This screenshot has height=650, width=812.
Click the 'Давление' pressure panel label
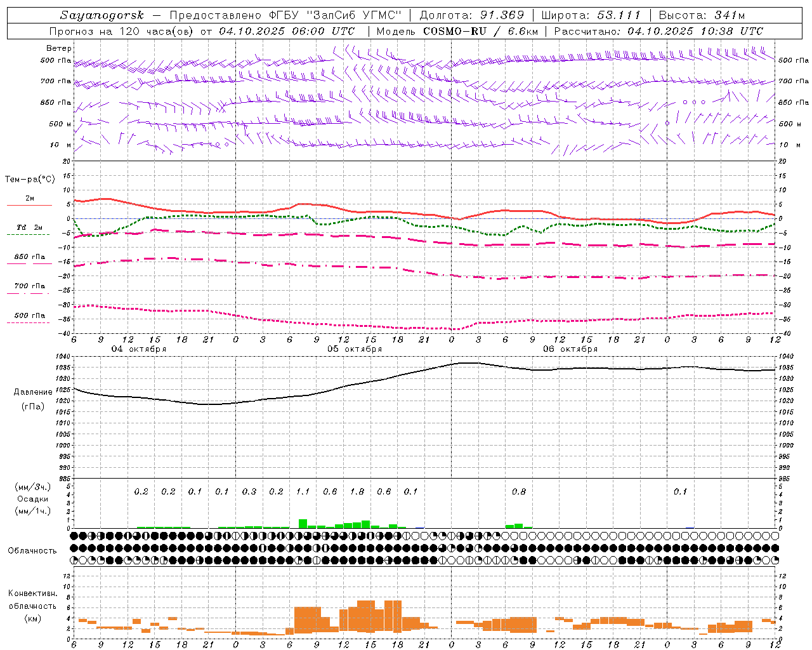coord(33,392)
